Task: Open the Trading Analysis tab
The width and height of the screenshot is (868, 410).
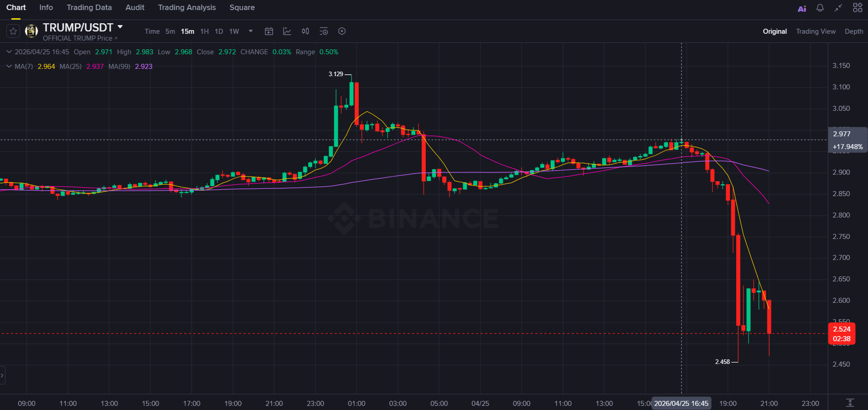Action: pyautogui.click(x=187, y=8)
